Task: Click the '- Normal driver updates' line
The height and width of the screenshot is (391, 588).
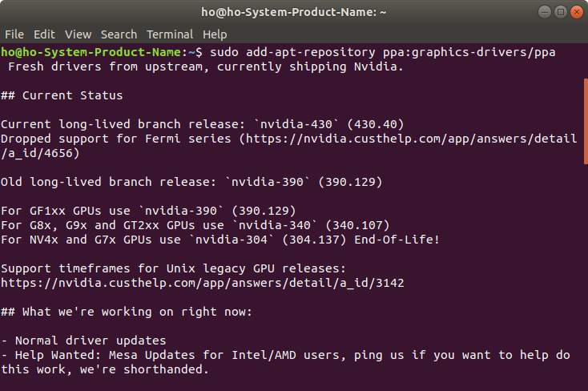Action: [83, 341]
